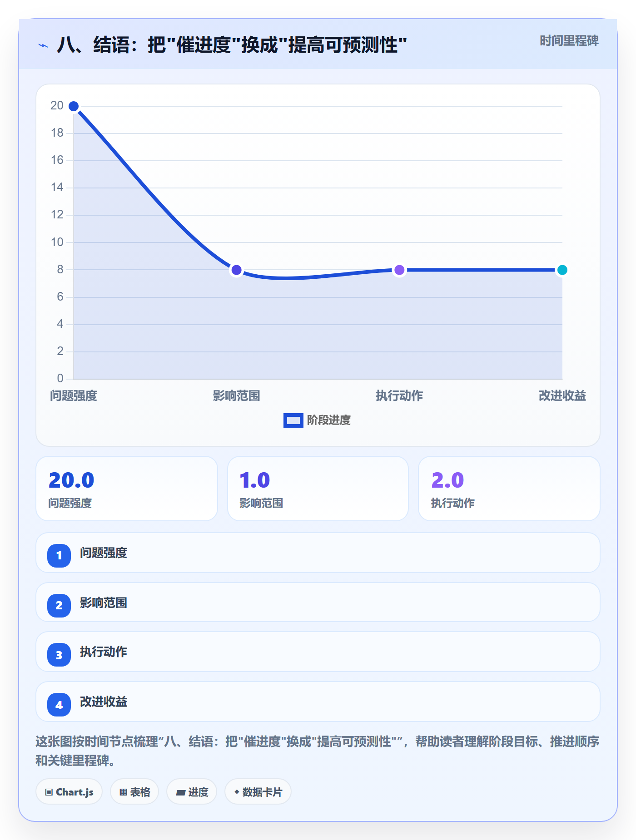Select the 改进收益 cyan data point
The height and width of the screenshot is (840, 636).
click(x=562, y=270)
